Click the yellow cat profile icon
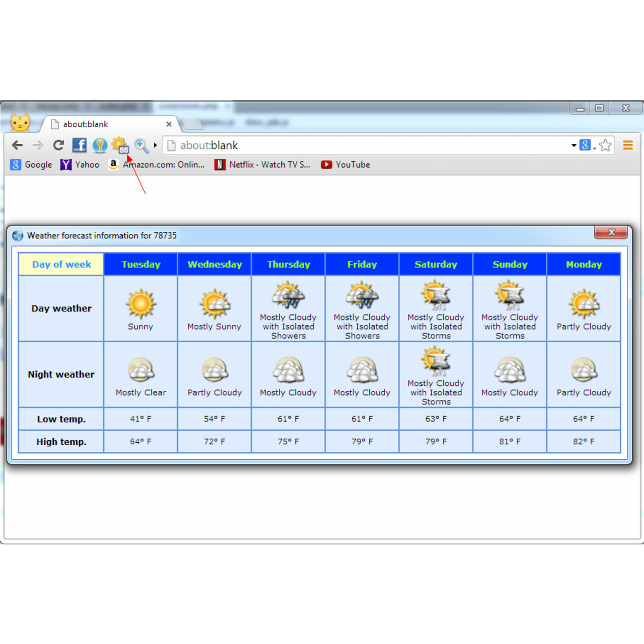The image size is (644, 644). [20, 123]
